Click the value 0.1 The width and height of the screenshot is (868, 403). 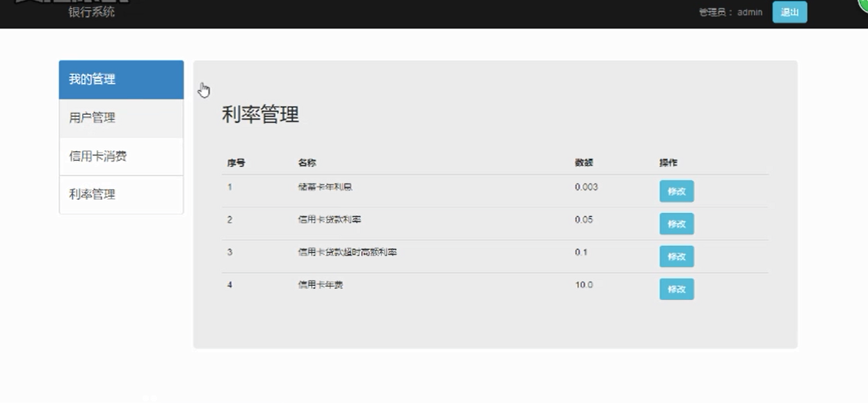click(581, 253)
